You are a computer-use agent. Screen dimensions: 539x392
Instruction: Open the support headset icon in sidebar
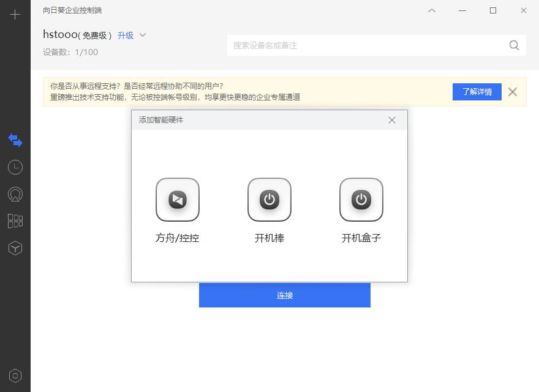coord(15,194)
